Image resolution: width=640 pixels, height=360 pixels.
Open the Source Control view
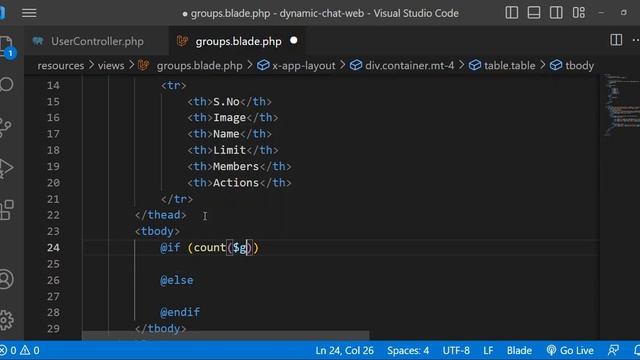6,128
